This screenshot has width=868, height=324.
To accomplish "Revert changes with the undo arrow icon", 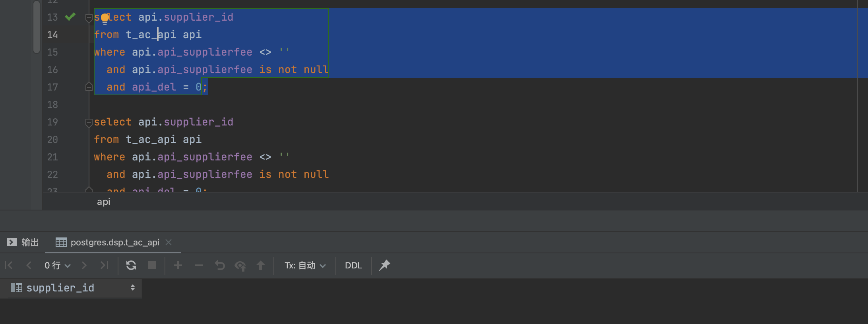I will pyautogui.click(x=219, y=265).
